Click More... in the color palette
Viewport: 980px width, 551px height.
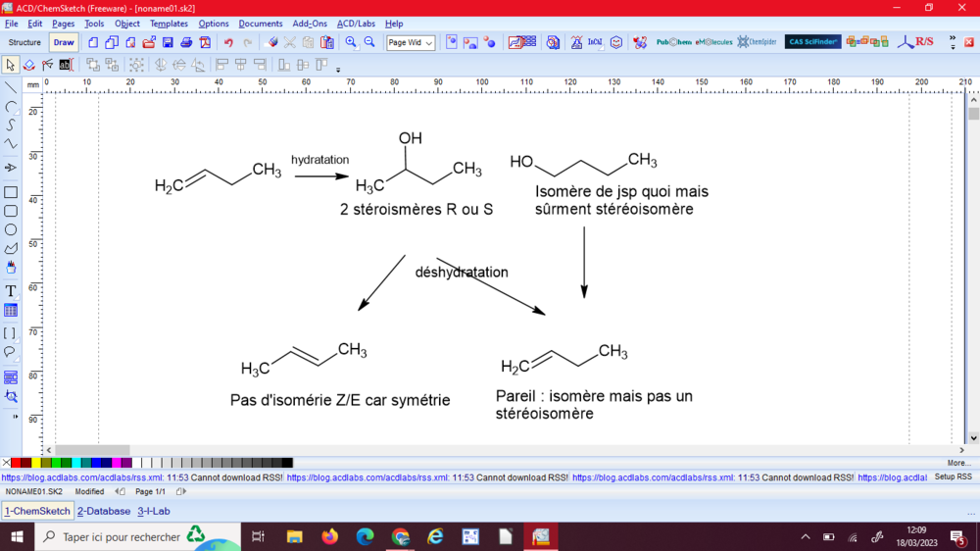958,463
